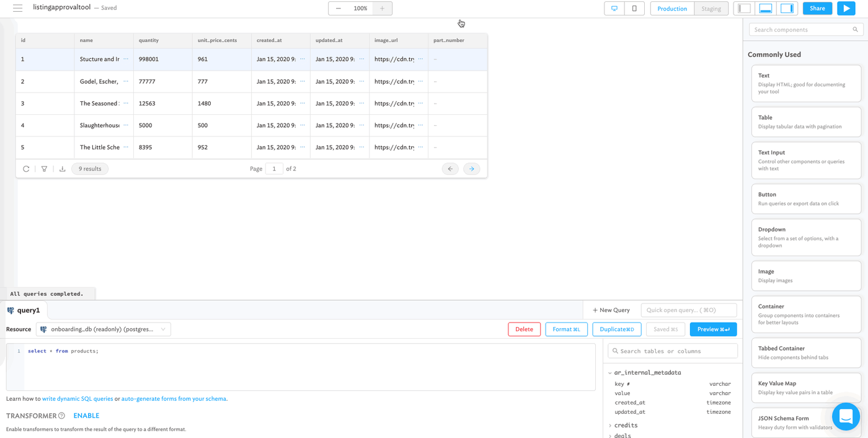Open the table filter options
The height and width of the screenshot is (438, 868).
click(x=44, y=169)
